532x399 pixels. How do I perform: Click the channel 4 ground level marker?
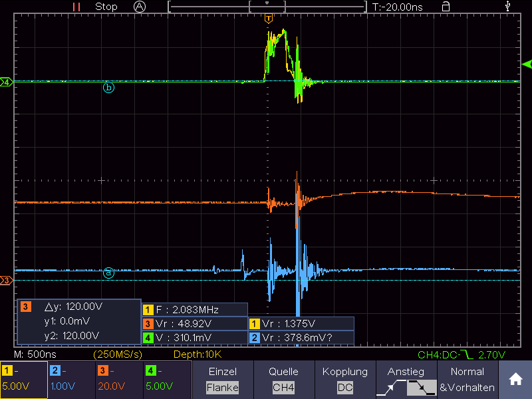coord(7,82)
